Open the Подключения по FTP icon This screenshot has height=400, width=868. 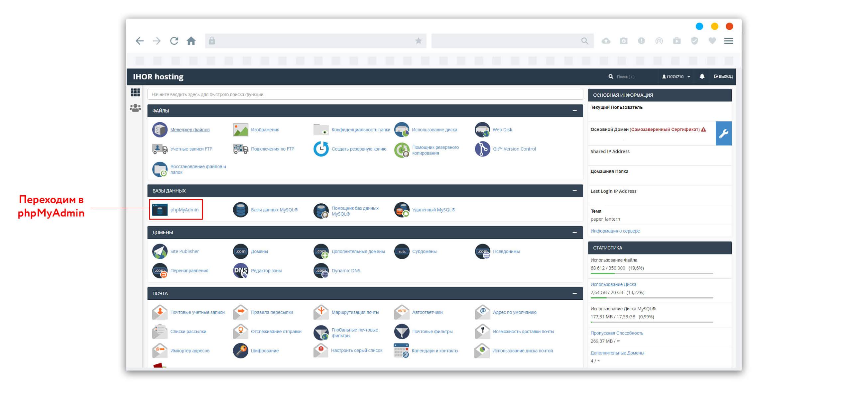click(241, 149)
